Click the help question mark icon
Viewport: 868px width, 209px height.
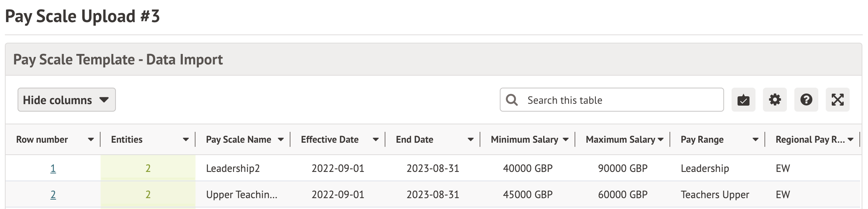pyautogui.click(x=806, y=100)
